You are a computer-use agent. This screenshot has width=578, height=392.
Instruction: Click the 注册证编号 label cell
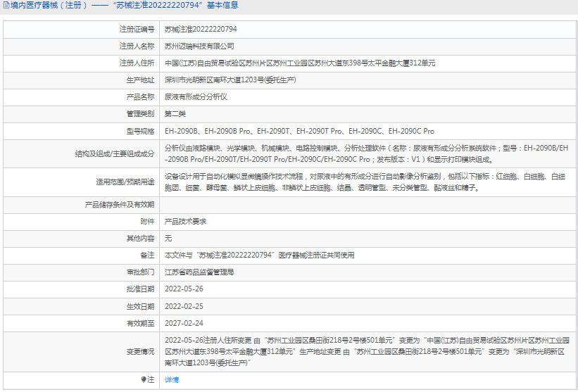[137, 30]
